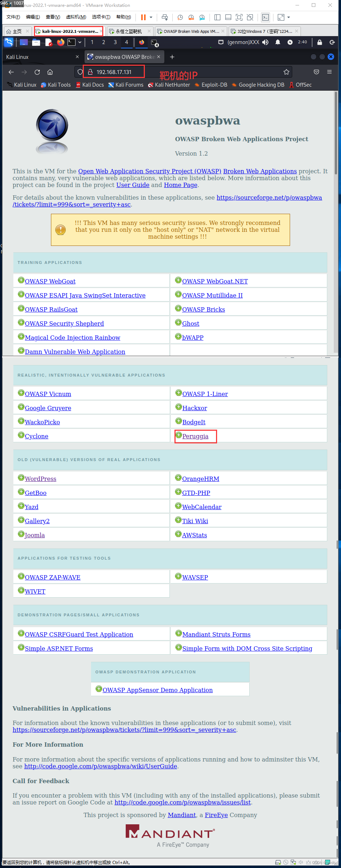Launch Firefox from the Kali panel

pos(61,42)
